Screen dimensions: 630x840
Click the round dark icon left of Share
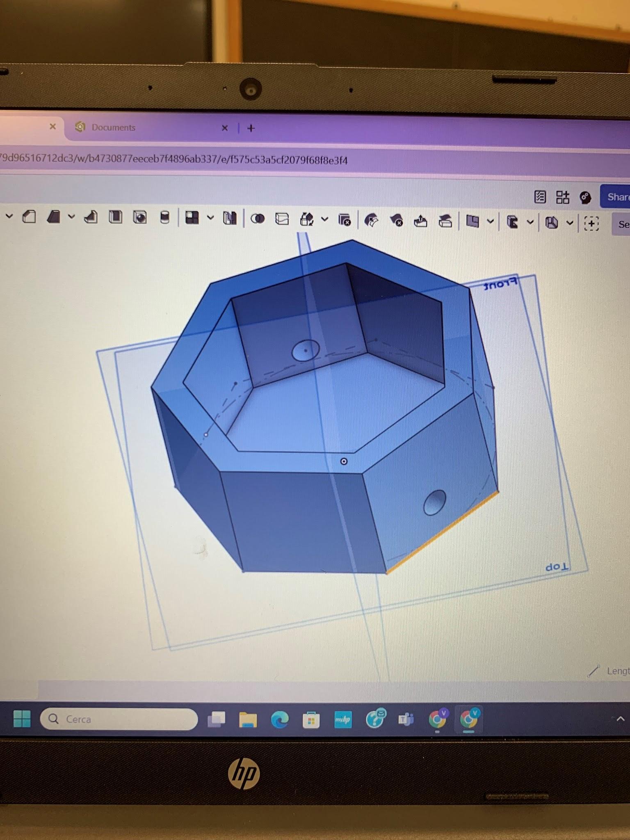coord(585,198)
